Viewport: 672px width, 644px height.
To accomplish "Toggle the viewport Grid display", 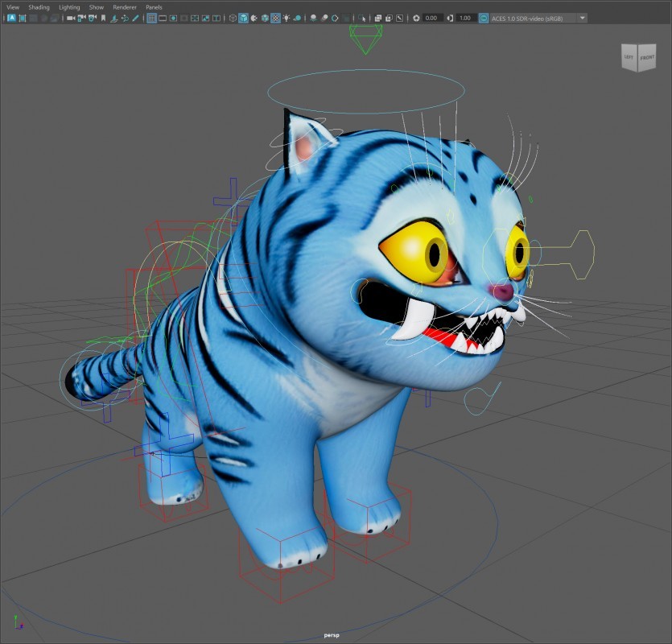I will pyautogui.click(x=151, y=18).
